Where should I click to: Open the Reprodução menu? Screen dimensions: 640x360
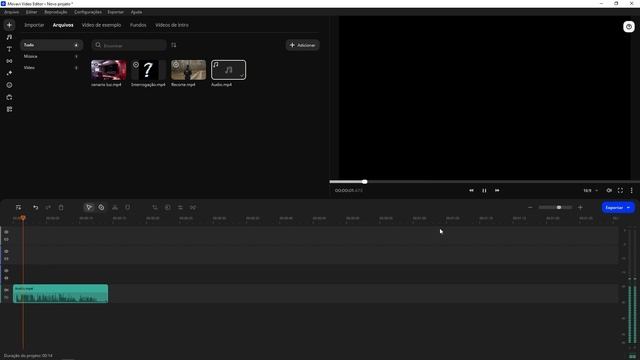56,12
